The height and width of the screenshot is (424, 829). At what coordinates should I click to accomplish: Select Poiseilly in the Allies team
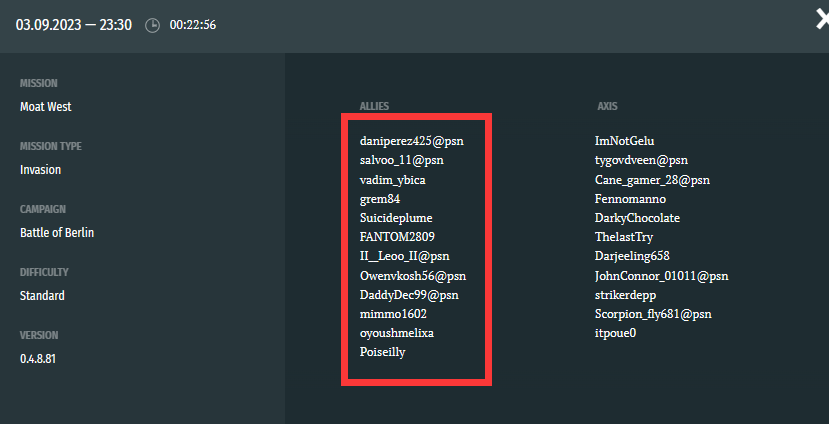(x=383, y=352)
